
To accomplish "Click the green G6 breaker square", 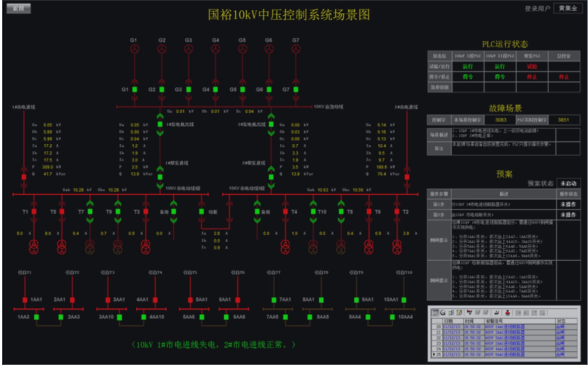I will [269, 90].
